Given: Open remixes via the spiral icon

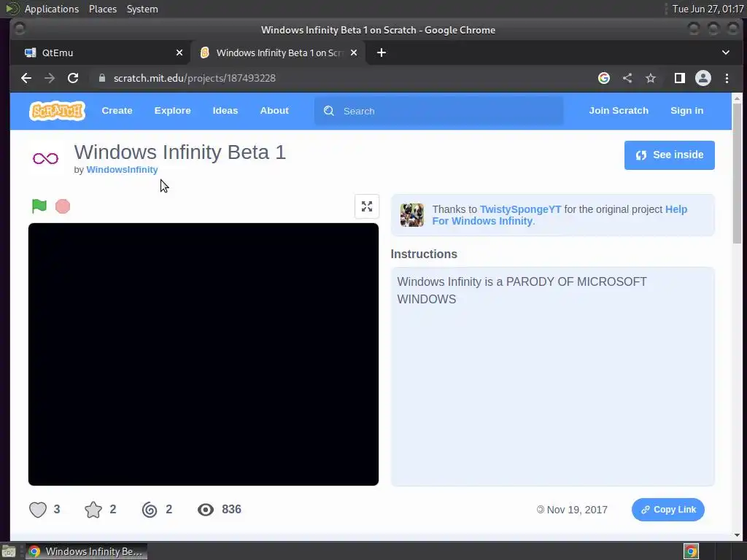Looking at the screenshot, I should point(150,510).
